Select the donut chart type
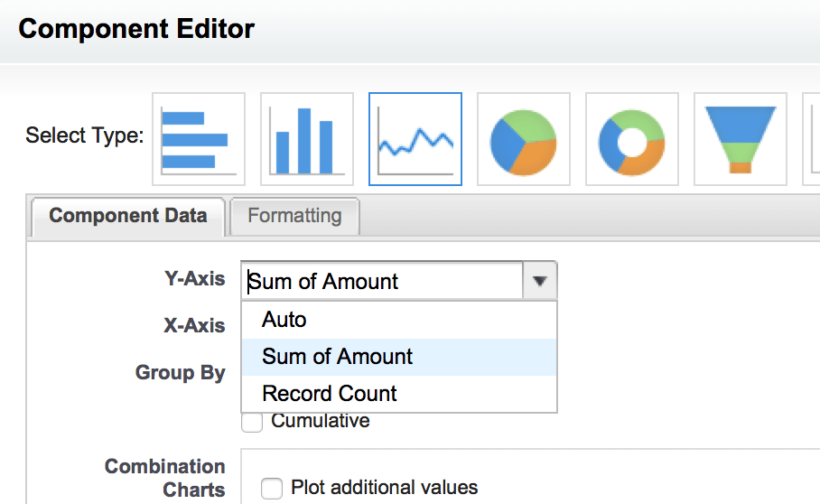 632,139
